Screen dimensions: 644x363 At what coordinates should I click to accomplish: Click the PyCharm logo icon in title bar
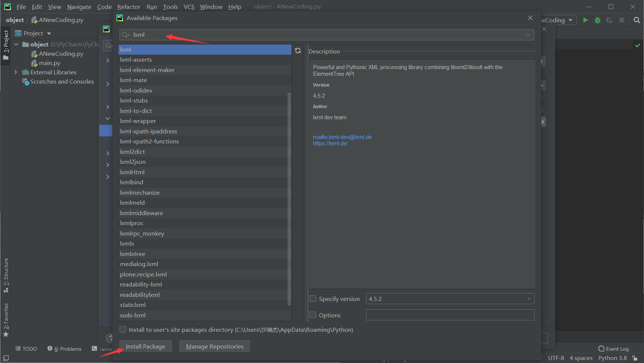7,7
